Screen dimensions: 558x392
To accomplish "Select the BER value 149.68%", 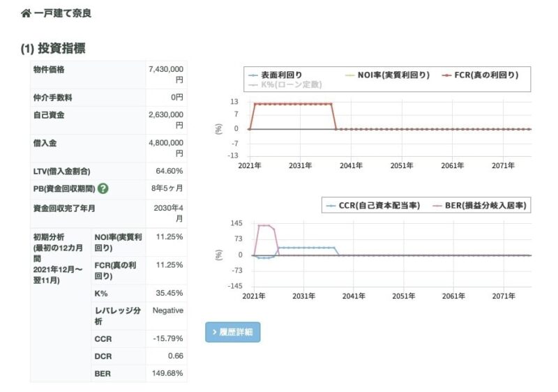I will coord(167,373).
